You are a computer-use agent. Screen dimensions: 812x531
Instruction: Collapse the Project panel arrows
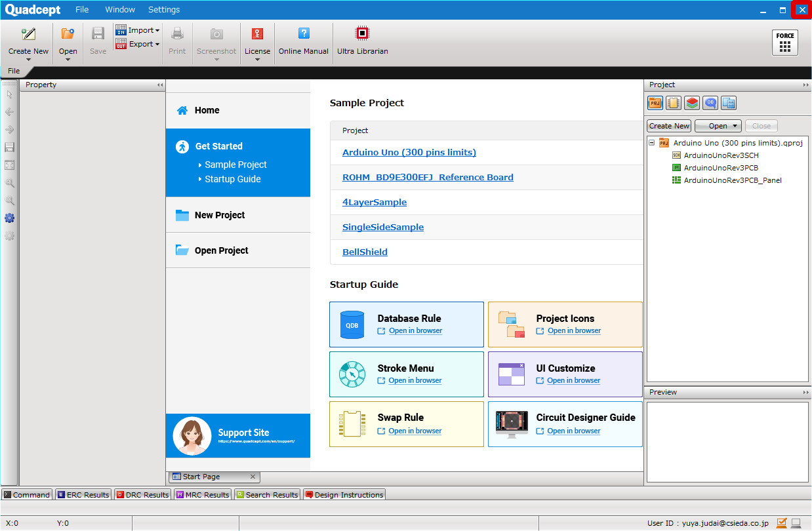point(806,85)
